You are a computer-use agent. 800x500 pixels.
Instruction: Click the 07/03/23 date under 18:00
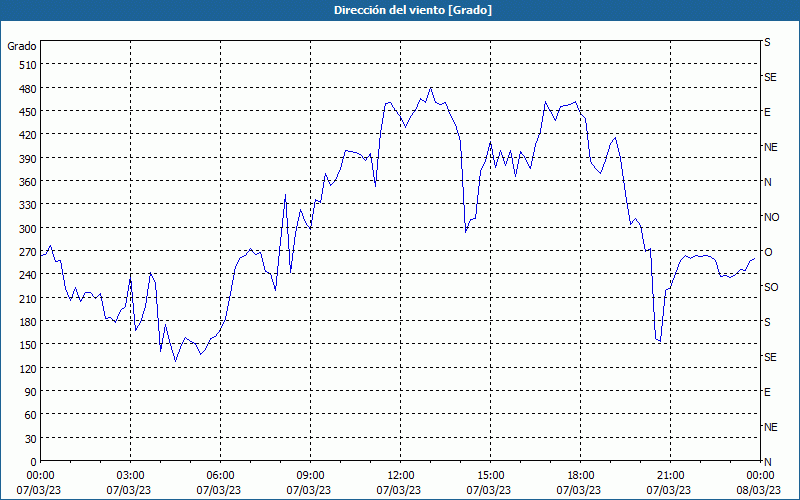click(579, 490)
